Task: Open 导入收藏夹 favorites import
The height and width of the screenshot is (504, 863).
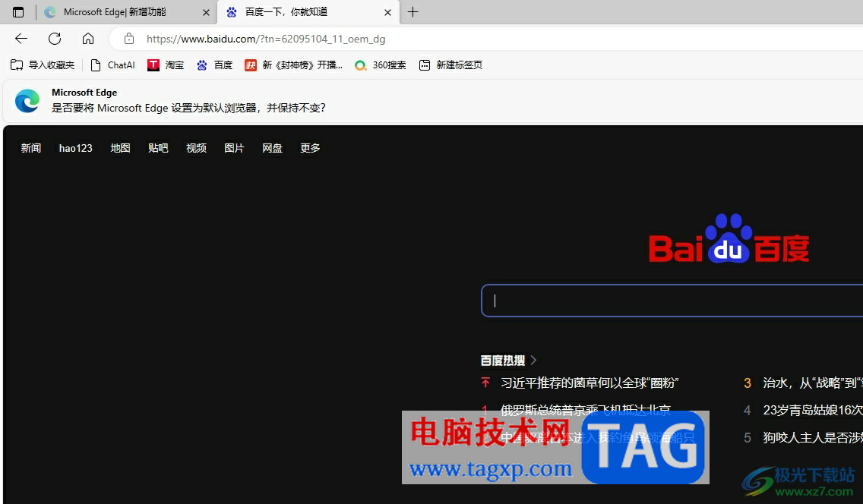Action: [43, 65]
